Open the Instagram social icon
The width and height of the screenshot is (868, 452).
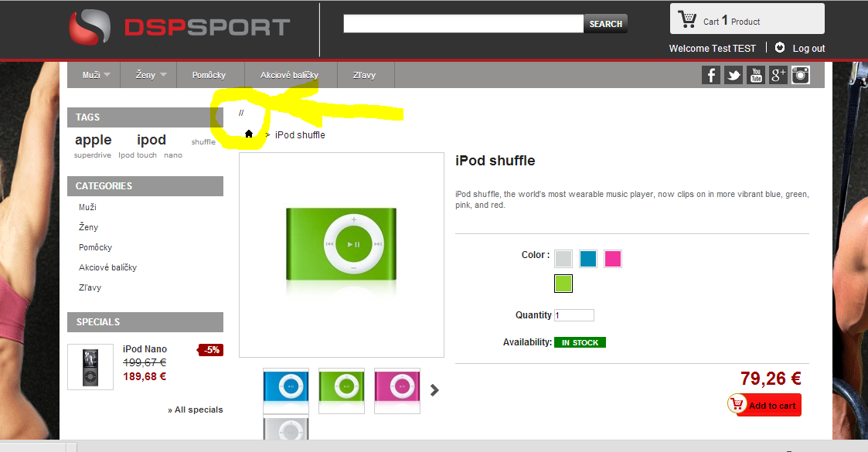801,75
